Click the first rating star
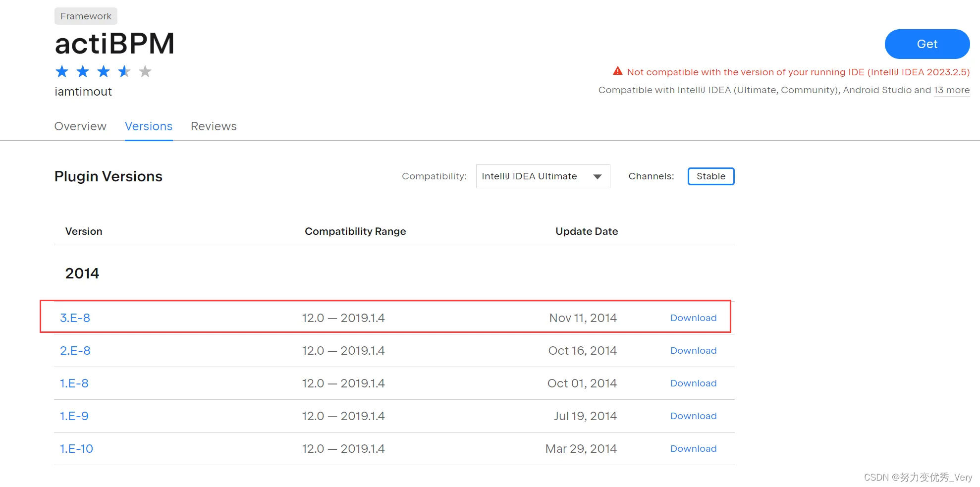 tap(62, 72)
